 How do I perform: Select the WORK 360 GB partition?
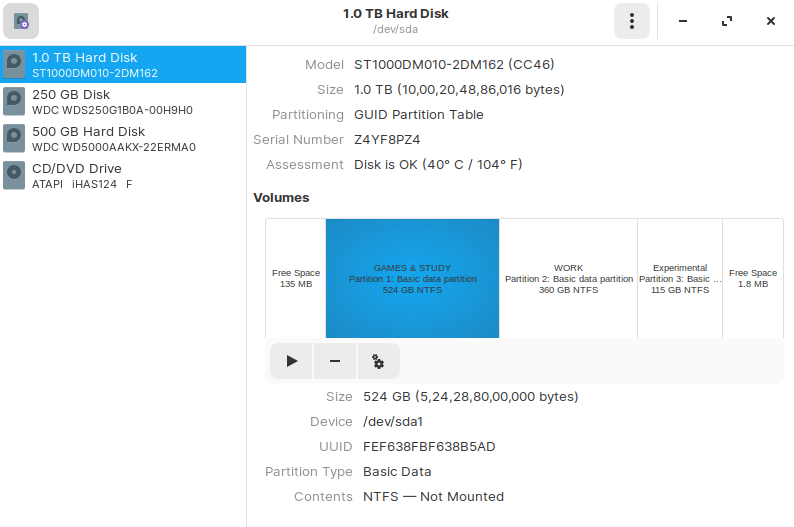click(568, 278)
